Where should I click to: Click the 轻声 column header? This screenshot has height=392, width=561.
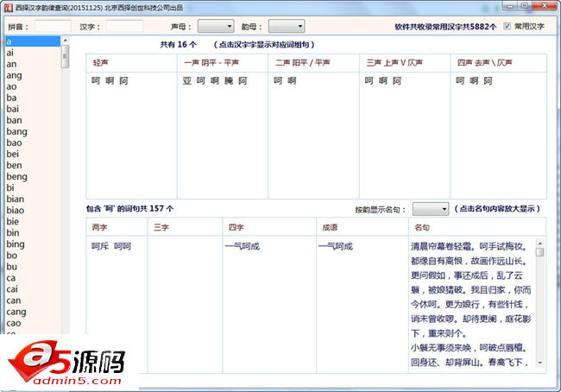(x=131, y=63)
